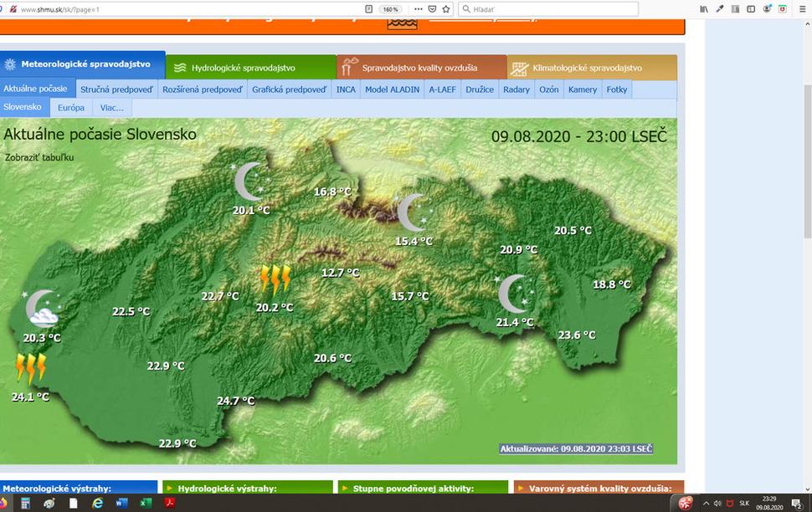Click the Hľadať search field
Image resolution: width=812 pixels, height=512 pixels.
click(548, 9)
